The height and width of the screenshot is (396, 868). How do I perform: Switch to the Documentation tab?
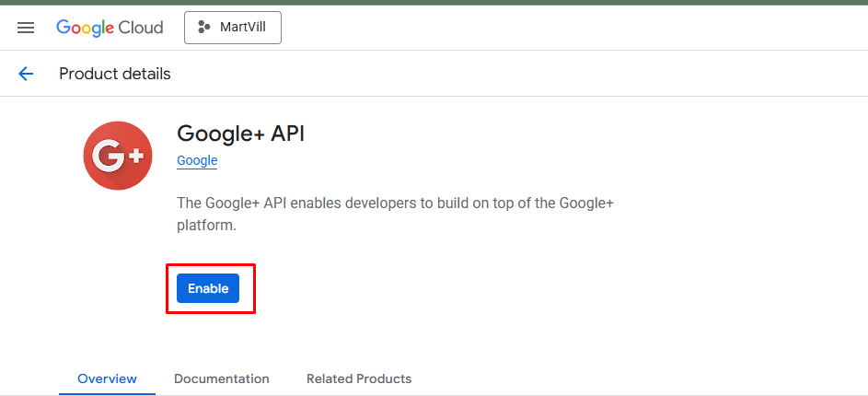point(221,379)
